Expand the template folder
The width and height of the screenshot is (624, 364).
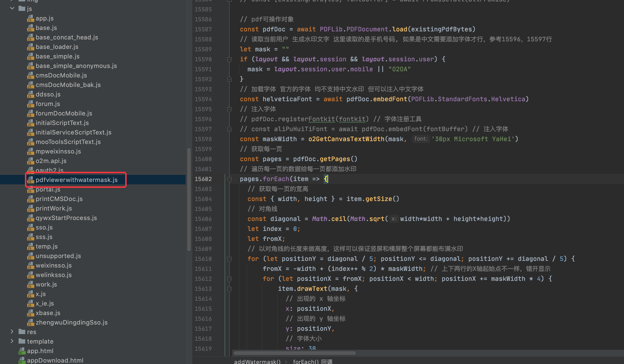click(12, 341)
